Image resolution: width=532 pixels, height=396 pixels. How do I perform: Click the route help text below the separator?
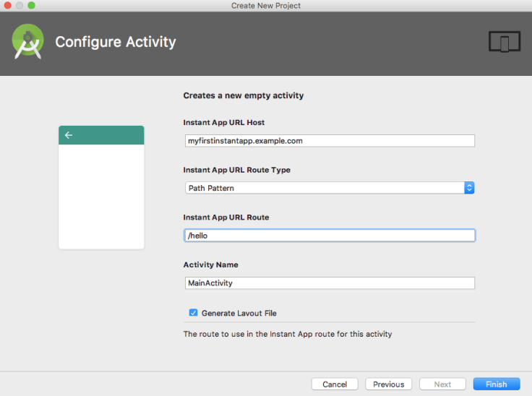click(287, 334)
